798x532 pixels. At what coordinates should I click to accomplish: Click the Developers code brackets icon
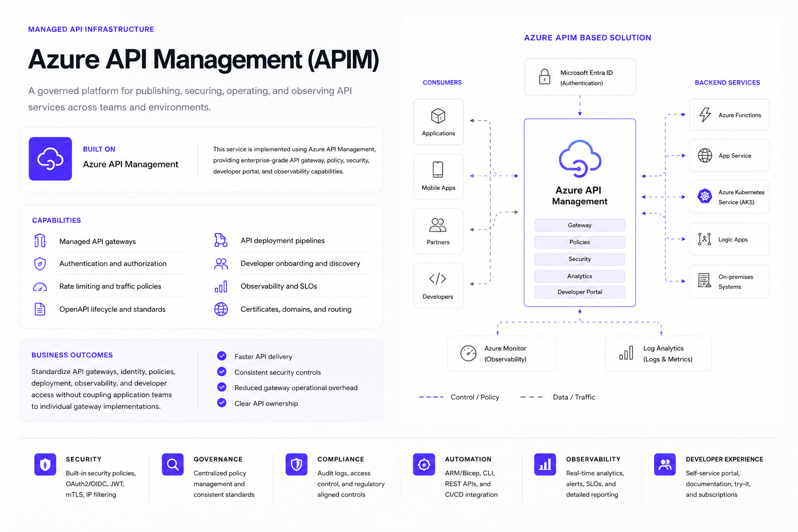pyautogui.click(x=437, y=279)
